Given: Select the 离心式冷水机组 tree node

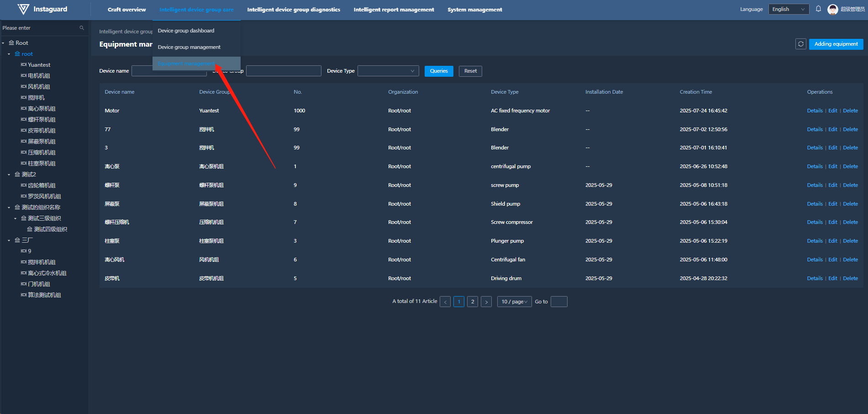Looking at the screenshot, I should 47,273.
